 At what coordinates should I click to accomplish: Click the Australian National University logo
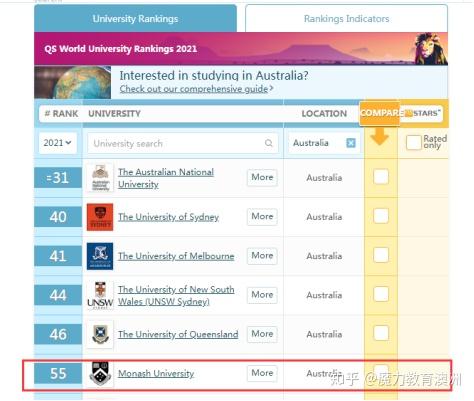[100, 178]
